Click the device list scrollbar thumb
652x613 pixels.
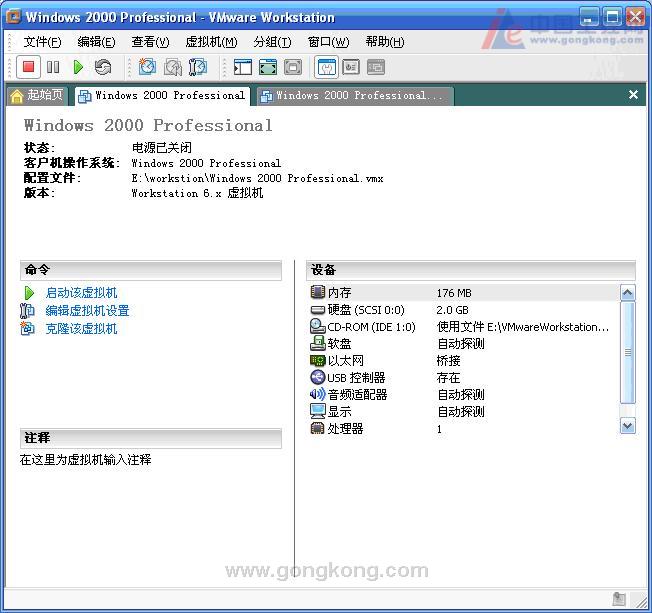(627, 352)
